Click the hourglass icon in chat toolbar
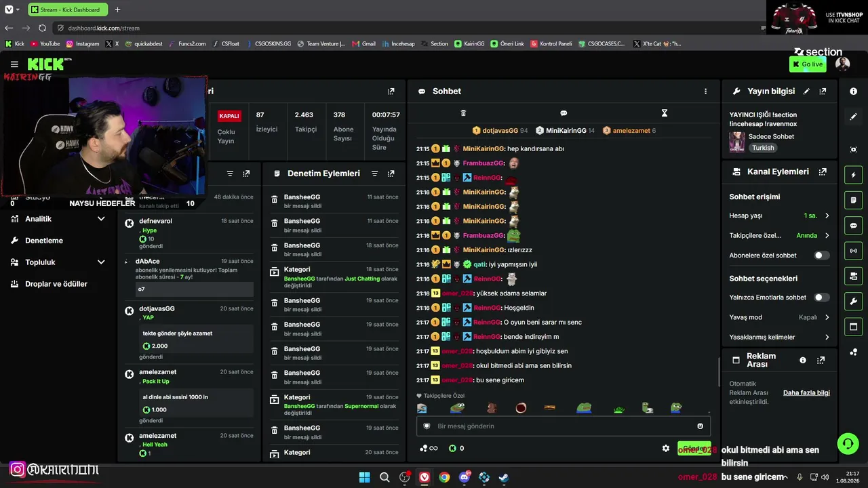This screenshot has height=488, width=868. pos(665,113)
